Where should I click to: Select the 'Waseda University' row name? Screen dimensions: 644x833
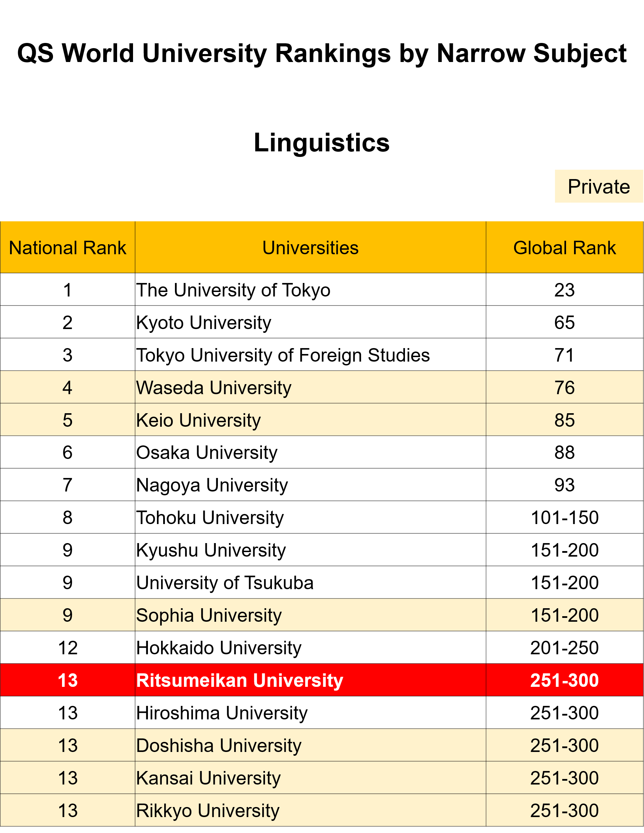(214, 388)
